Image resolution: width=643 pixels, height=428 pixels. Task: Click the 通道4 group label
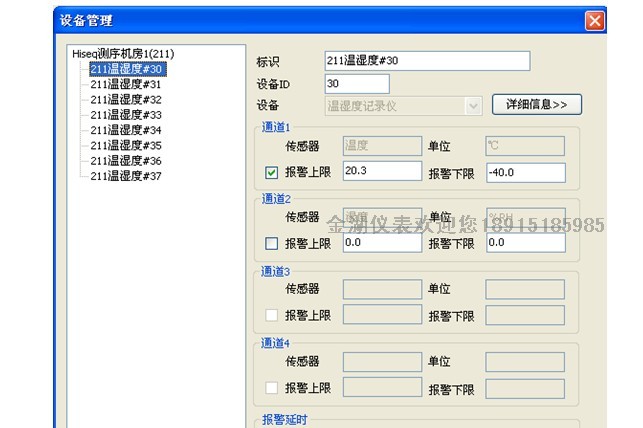pos(275,343)
